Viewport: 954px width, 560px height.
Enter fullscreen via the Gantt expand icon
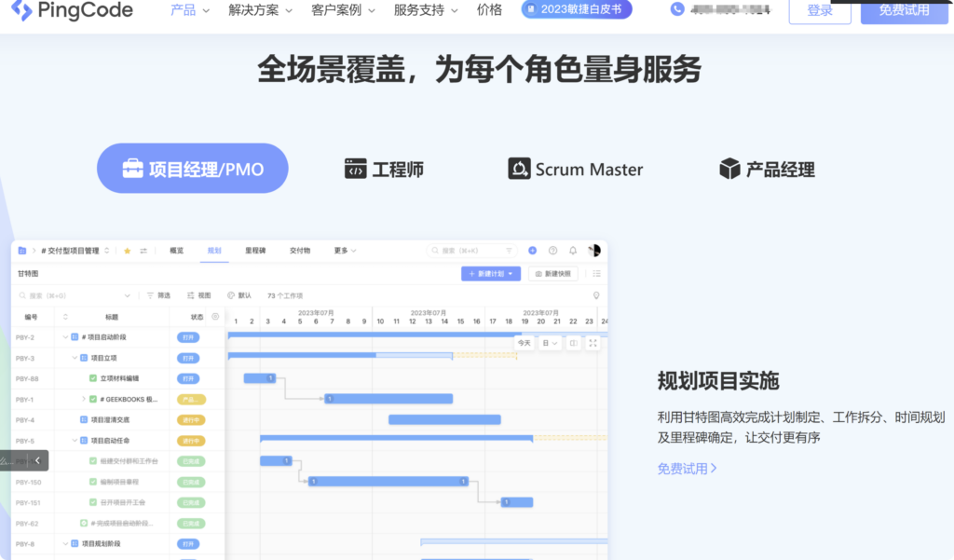593,343
